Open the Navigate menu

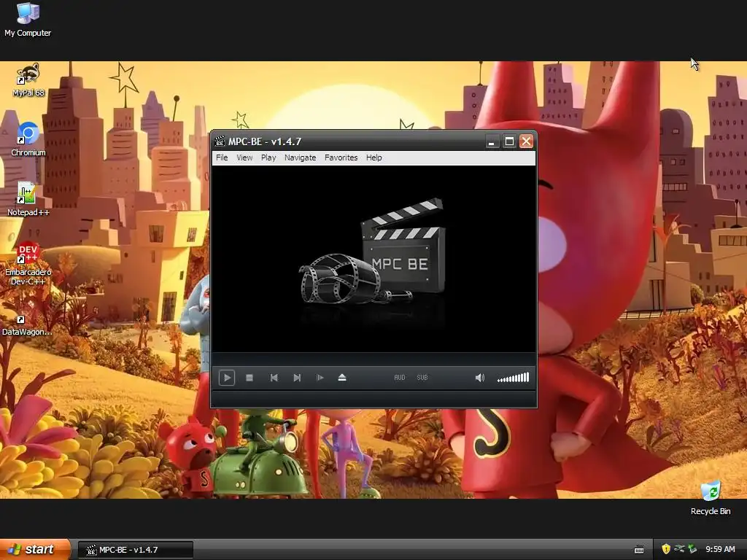[300, 157]
